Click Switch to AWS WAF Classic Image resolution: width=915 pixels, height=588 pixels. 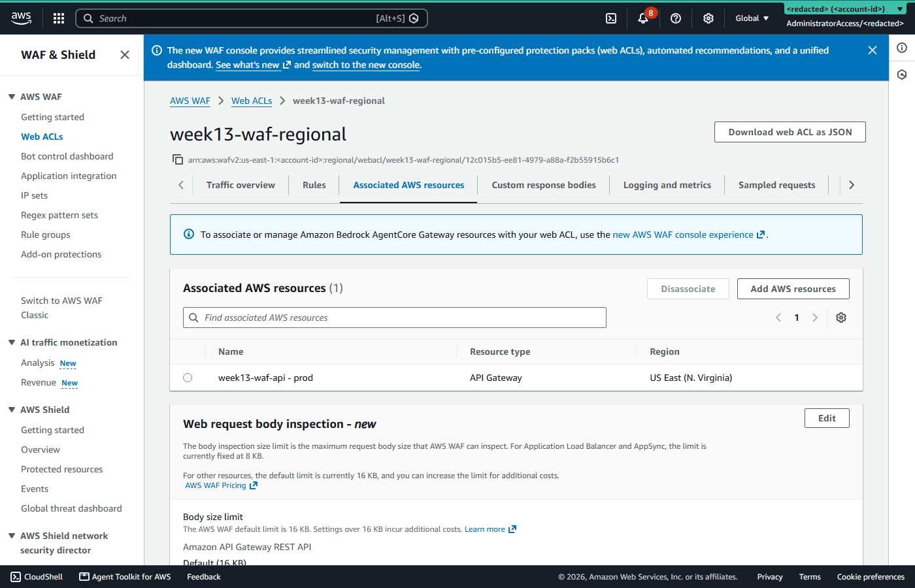point(61,308)
